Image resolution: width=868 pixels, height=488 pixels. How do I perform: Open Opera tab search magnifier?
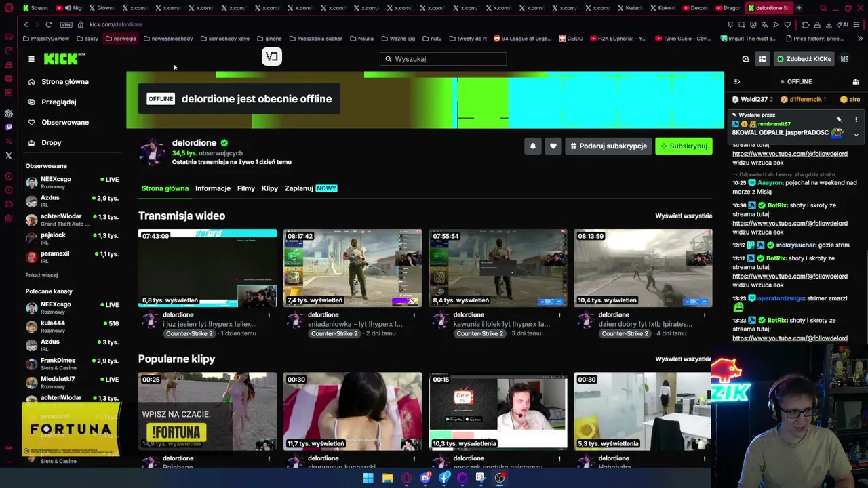823,8
